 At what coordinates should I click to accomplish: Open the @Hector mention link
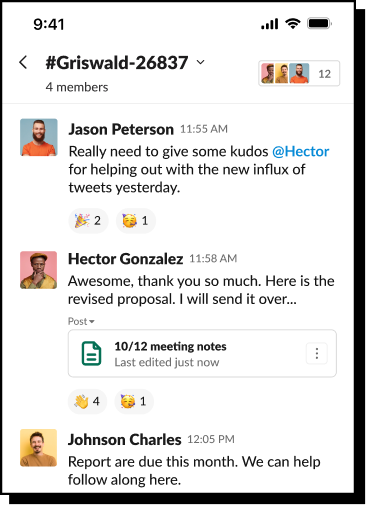[301, 151]
